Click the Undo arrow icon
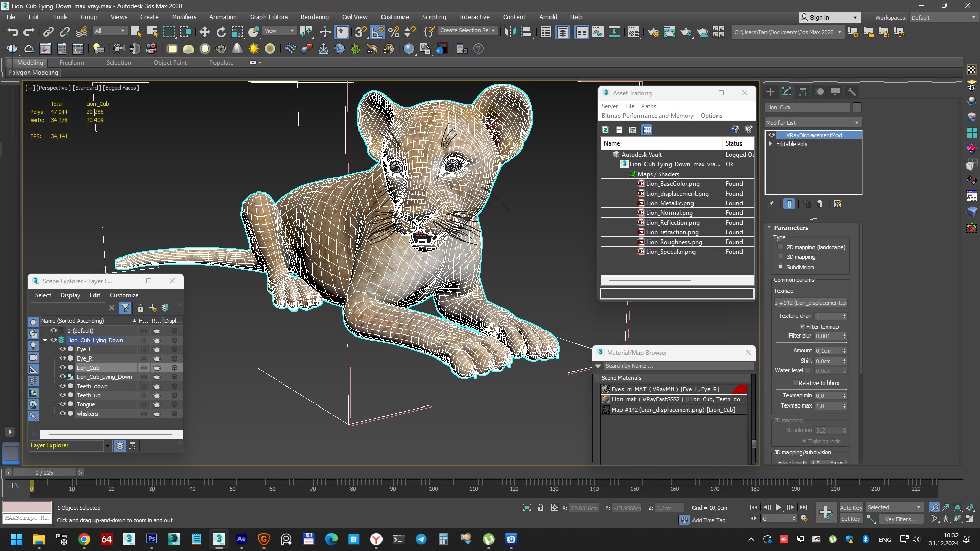Viewport: 980px width, 551px height. coord(12,32)
